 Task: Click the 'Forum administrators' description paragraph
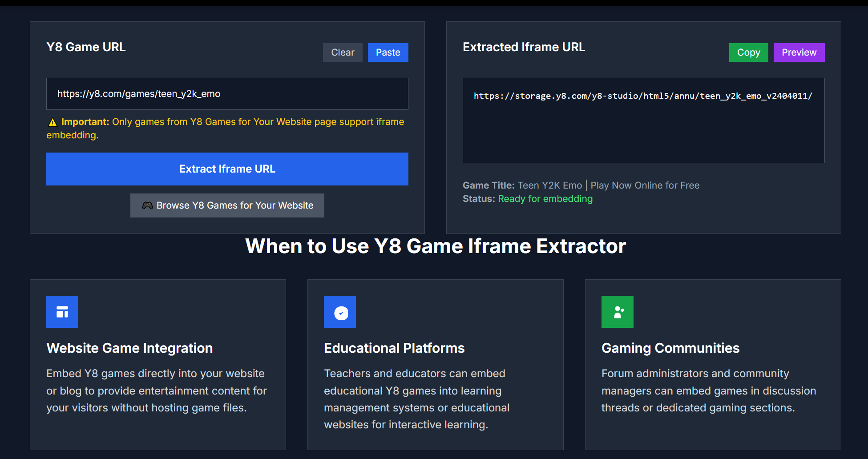pos(709,391)
